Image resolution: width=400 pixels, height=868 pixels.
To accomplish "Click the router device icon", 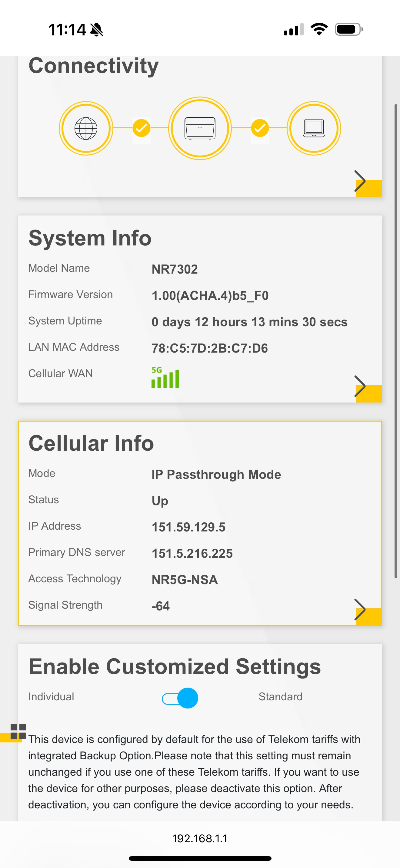I will (x=200, y=128).
